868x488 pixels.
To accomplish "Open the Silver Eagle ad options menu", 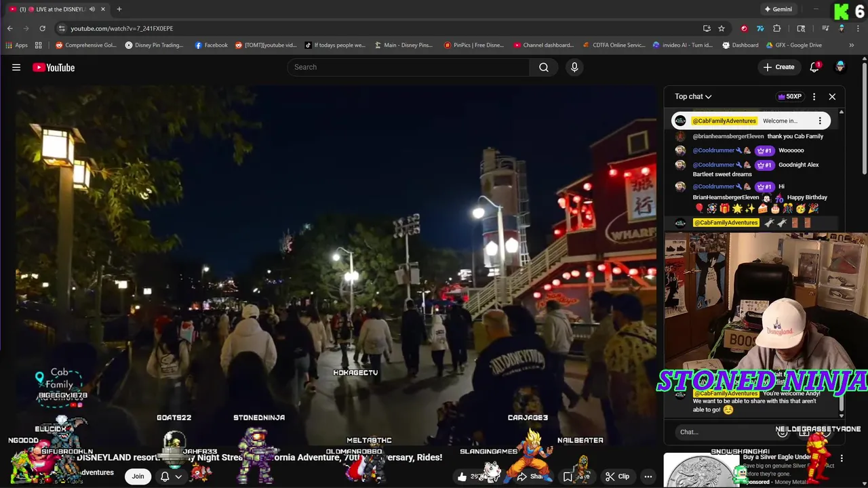I will [842, 458].
